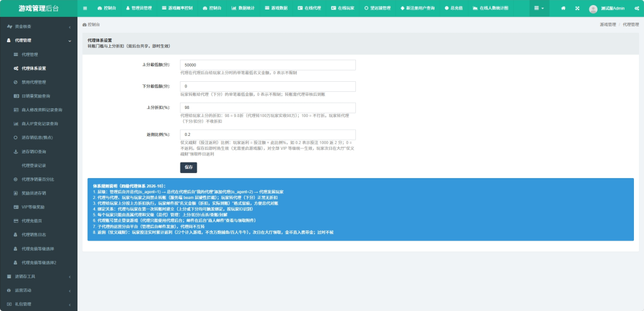Focus the 上分折扣(%) input field
Image resolution: width=644 pixels, height=311 pixels.
click(268, 108)
